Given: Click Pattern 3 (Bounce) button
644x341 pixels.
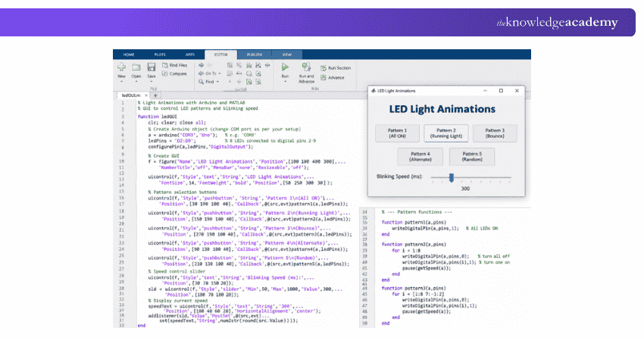Looking at the screenshot, I should click(x=495, y=133).
